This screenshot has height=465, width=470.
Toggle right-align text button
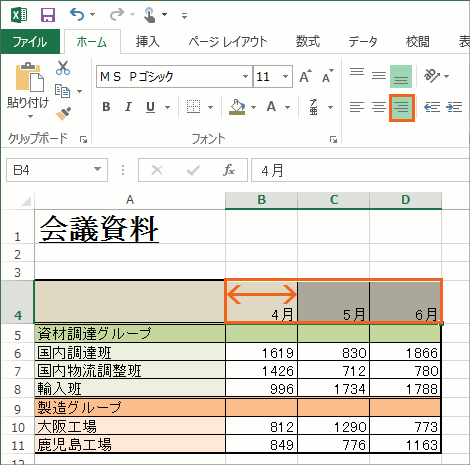[401, 107]
